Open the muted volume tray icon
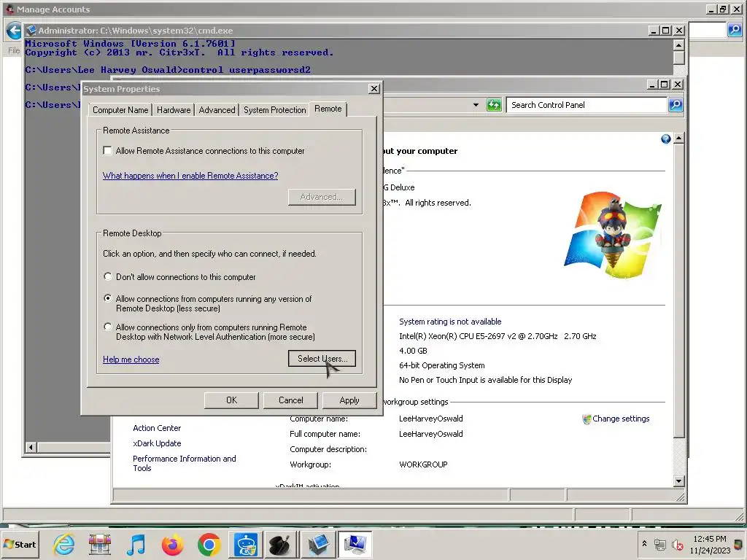 [x=677, y=544]
